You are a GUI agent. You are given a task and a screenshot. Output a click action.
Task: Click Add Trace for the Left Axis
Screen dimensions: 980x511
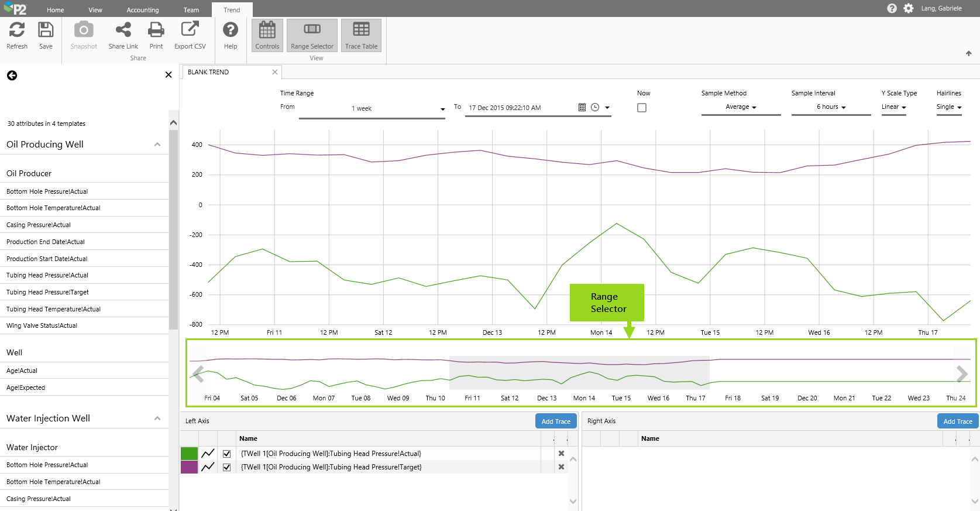555,421
